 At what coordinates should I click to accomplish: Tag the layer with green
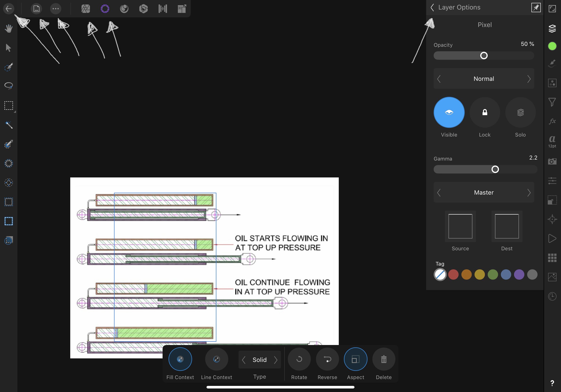(x=493, y=274)
